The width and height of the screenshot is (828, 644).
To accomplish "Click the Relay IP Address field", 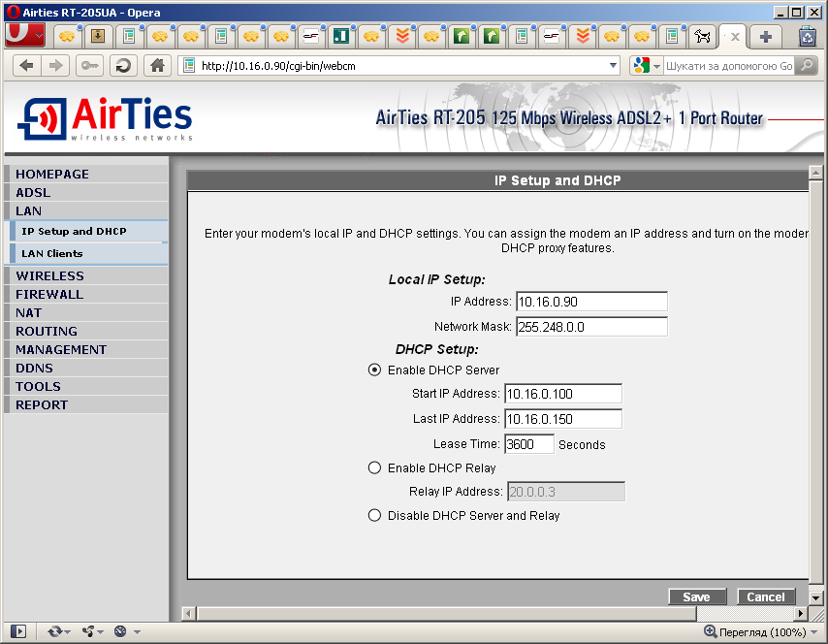I will coord(566,492).
